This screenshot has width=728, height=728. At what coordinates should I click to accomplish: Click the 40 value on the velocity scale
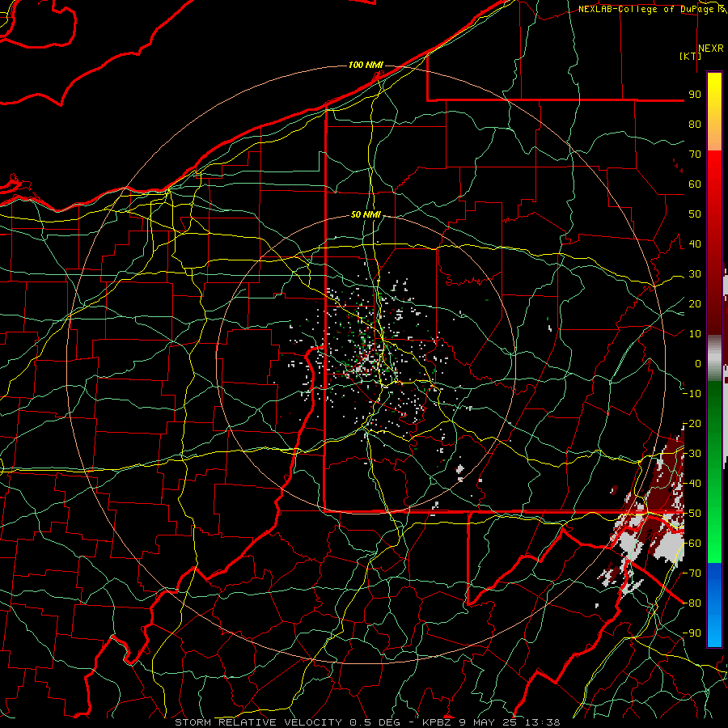pyautogui.click(x=695, y=243)
